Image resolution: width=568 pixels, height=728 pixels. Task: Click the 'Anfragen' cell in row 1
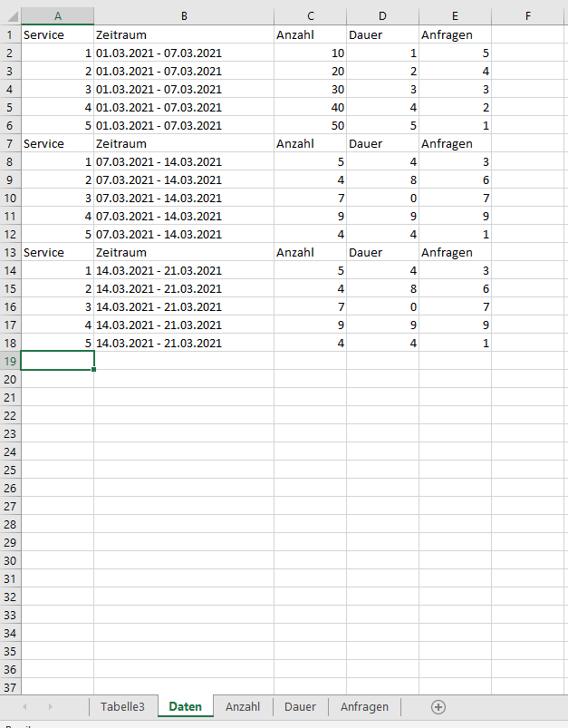coord(455,34)
